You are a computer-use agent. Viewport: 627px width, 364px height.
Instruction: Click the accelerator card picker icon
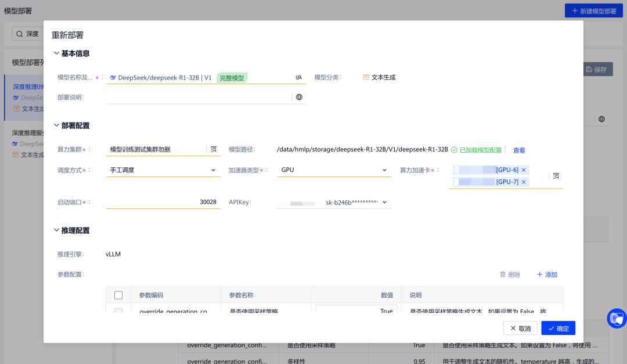click(x=556, y=175)
